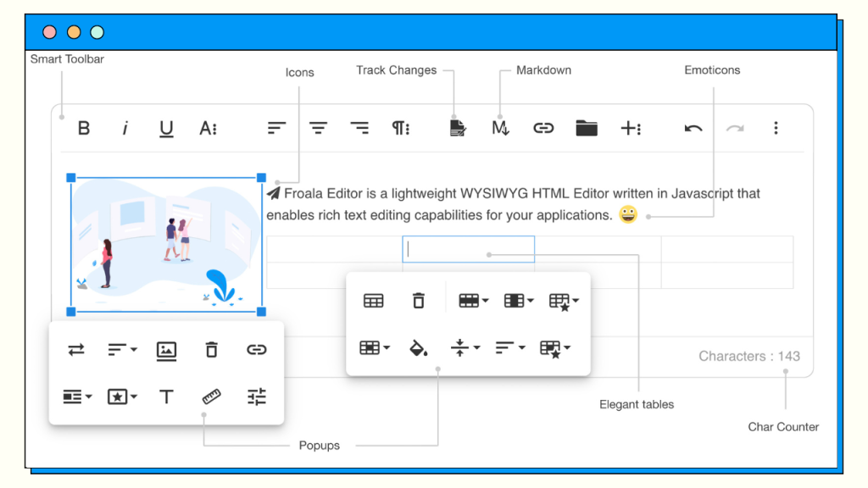The image size is (868, 488).
Task: Expand the image alignment dropdown in the popup
Action: (121, 350)
